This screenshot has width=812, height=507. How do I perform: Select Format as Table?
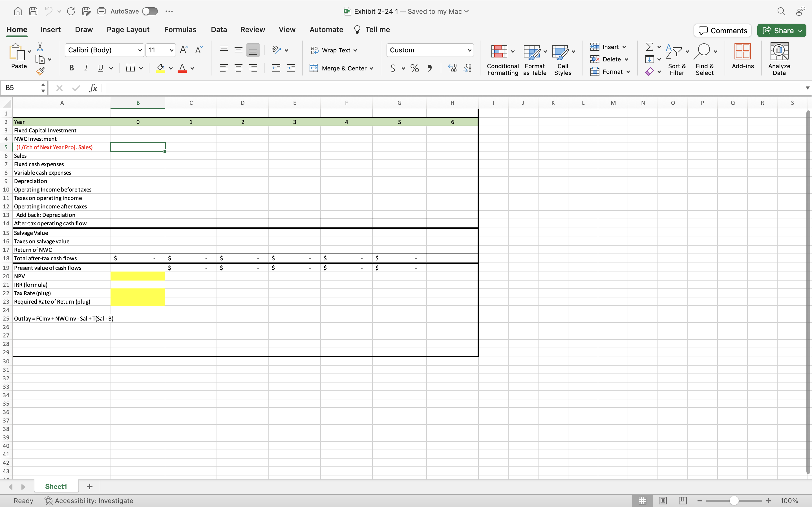[x=533, y=60]
